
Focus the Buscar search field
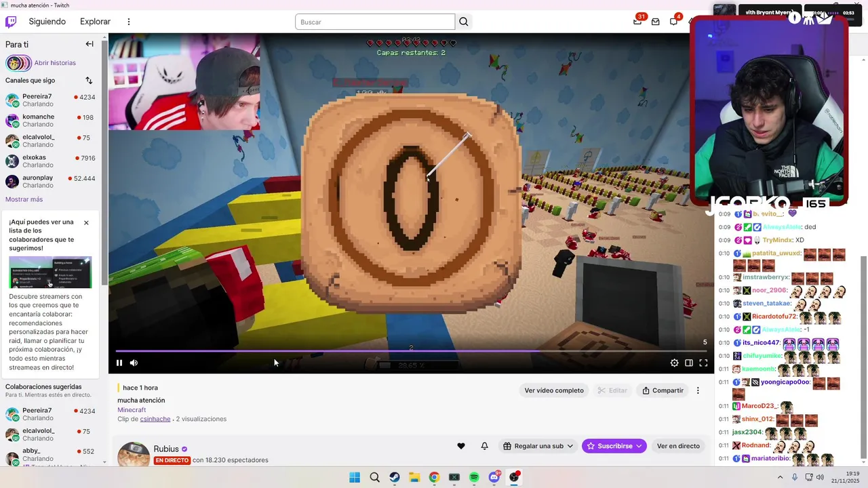tap(375, 22)
